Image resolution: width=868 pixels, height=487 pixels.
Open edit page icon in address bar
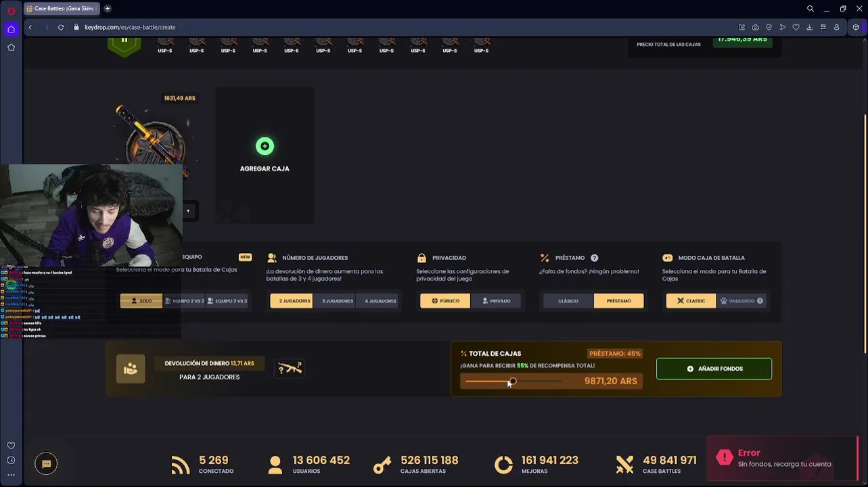pos(741,27)
